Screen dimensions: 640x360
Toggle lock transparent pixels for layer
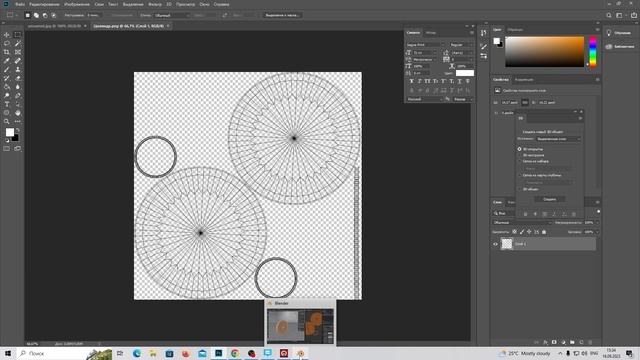pyautogui.click(x=514, y=232)
